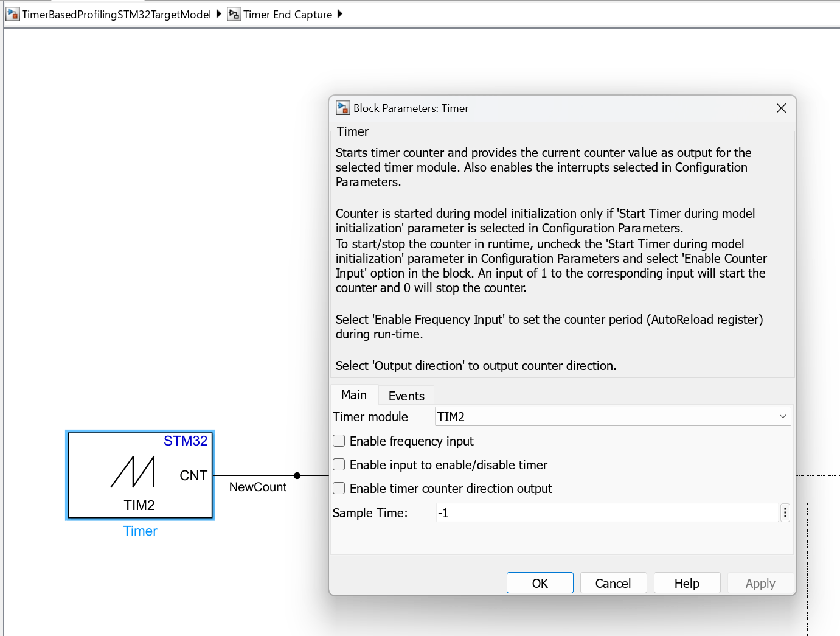The image size is (840, 636).
Task: Click the Cancel button
Action: 613,583
